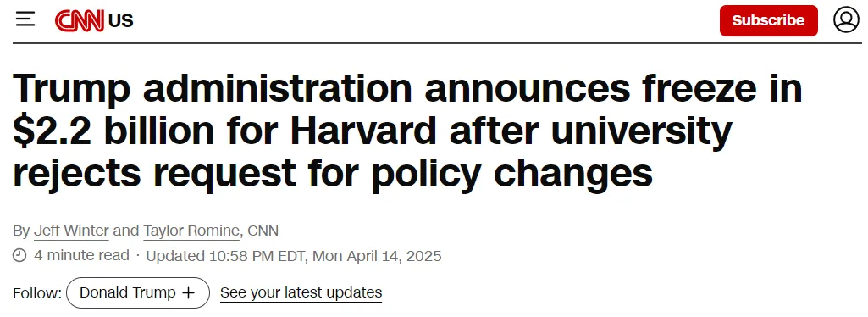Click the CNN text in the byline
This screenshot has height=317, width=868.
pos(263,231)
